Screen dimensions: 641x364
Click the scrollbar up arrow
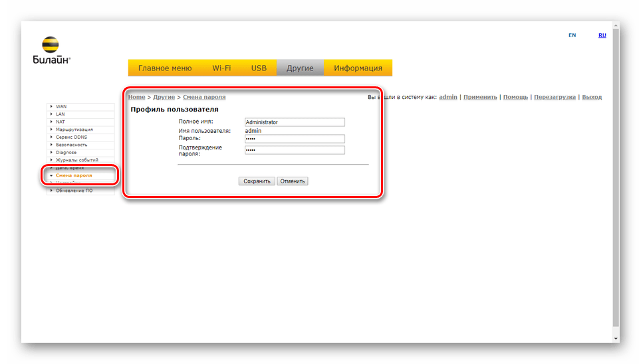(x=616, y=25)
